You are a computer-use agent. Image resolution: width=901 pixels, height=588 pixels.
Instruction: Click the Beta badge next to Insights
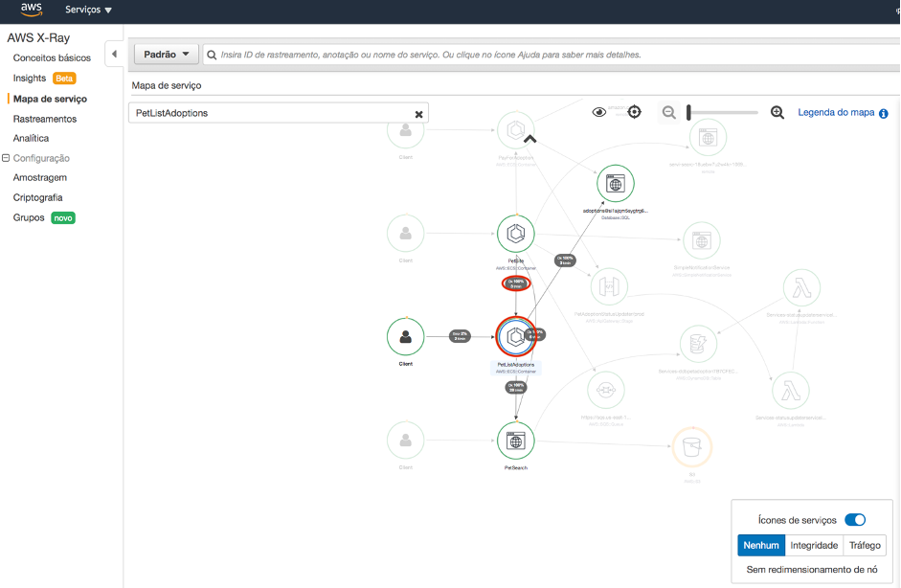tap(64, 79)
